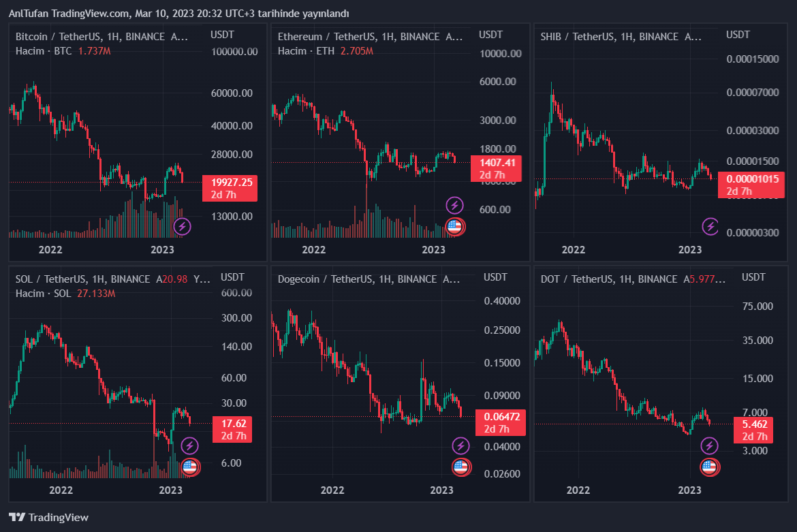Click the lightning icon on the Dogecoin chart
This screenshot has width=797, height=532.
461,446
